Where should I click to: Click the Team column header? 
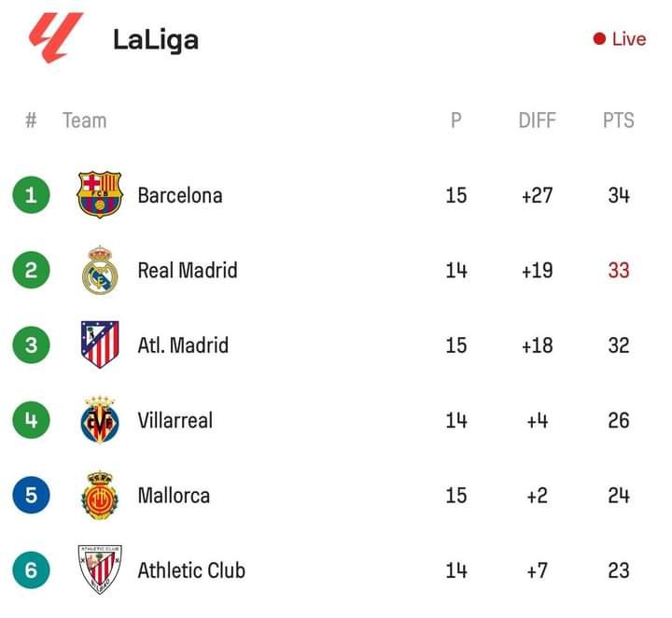tap(84, 120)
